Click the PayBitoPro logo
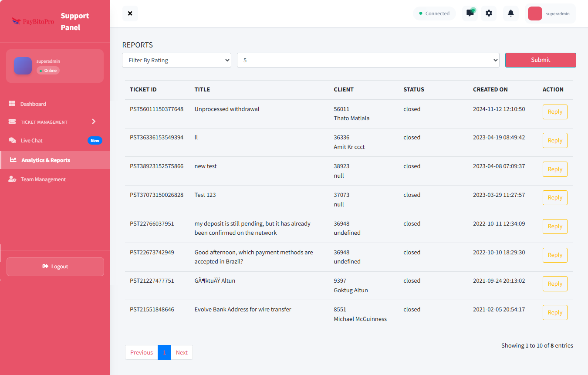This screenshot has height=375, width=588. [33, 21]
